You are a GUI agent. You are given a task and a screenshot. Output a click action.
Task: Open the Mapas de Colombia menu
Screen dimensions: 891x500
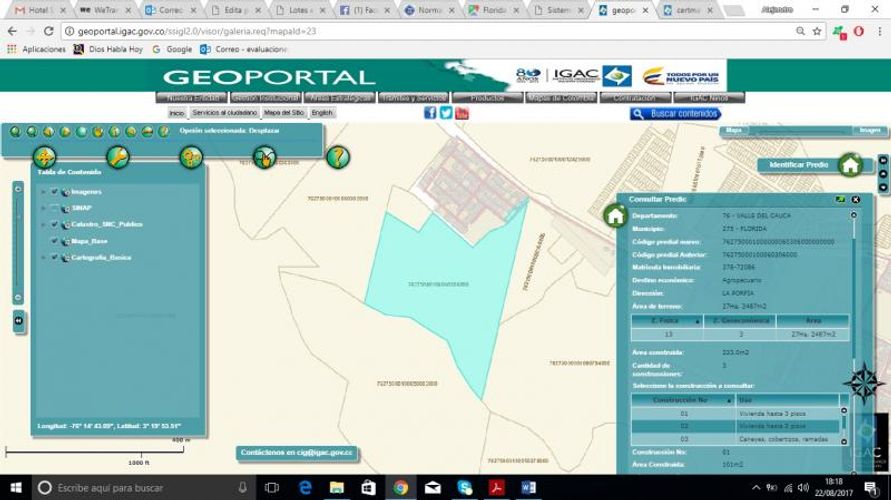coord(561,98)
